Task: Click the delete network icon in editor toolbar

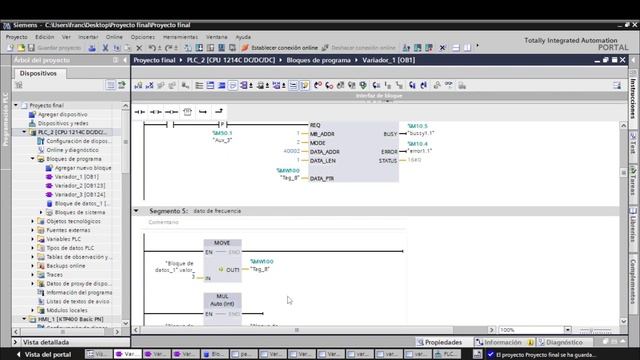Action: (150, 85)
